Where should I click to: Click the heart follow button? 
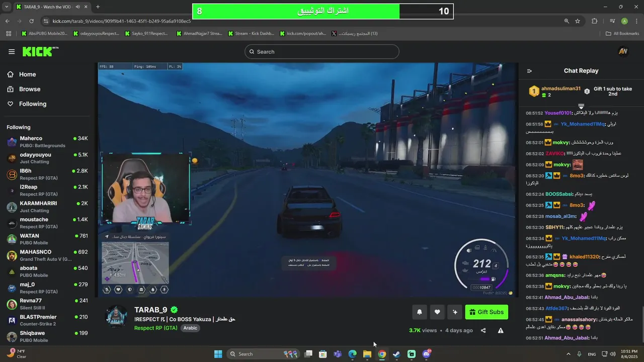[437, 312]
